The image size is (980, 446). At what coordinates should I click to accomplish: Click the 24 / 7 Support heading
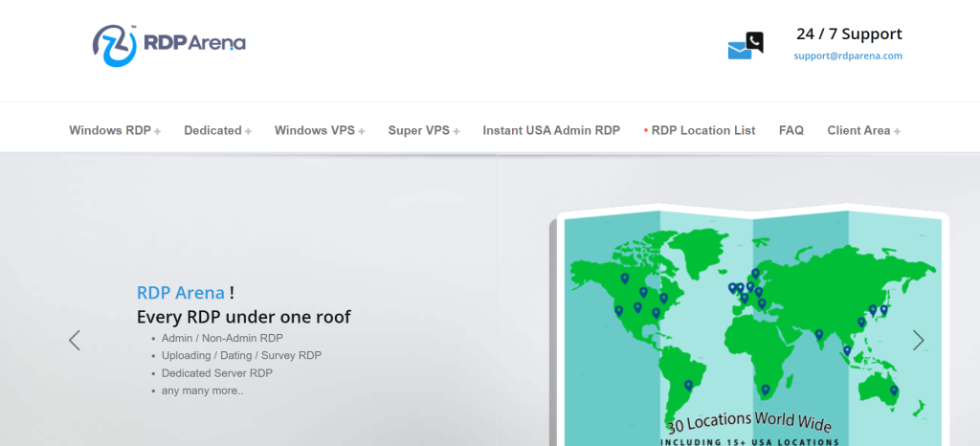coord(849,33)
